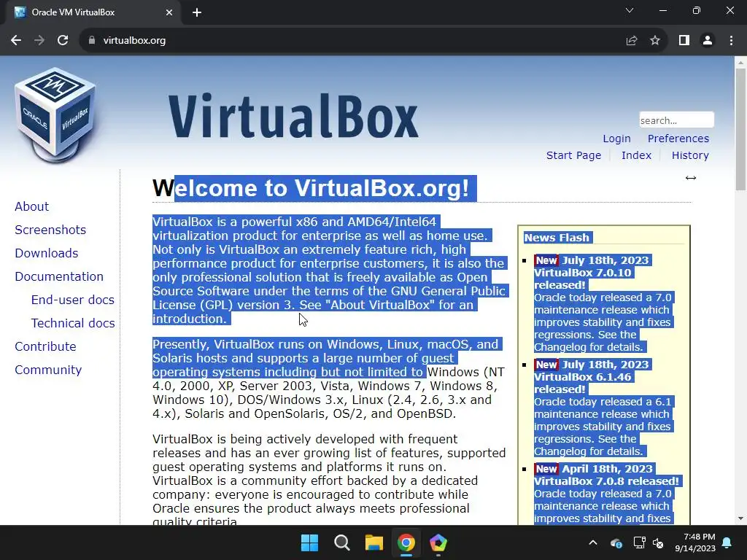Image resolution: width=747 pixels, height=560 pixels.
Task: Click the browser back arrow
Action: 16,41
